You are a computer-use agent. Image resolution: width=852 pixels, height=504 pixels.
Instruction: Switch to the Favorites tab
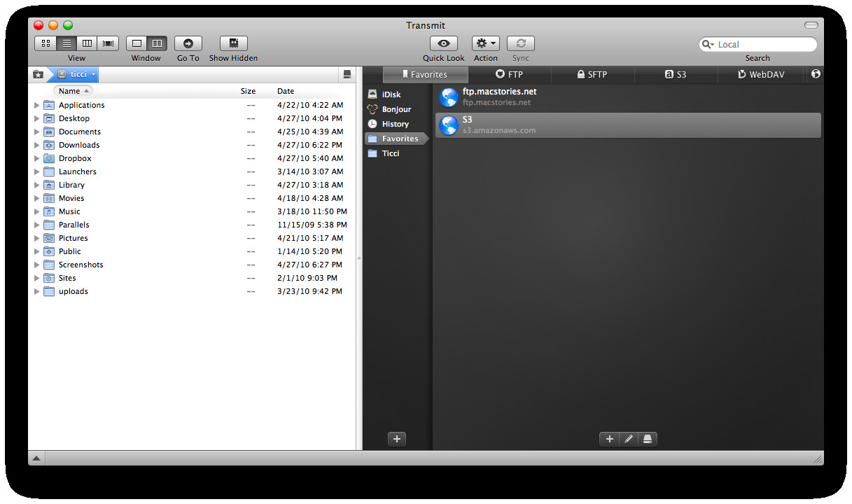point(425,74)
